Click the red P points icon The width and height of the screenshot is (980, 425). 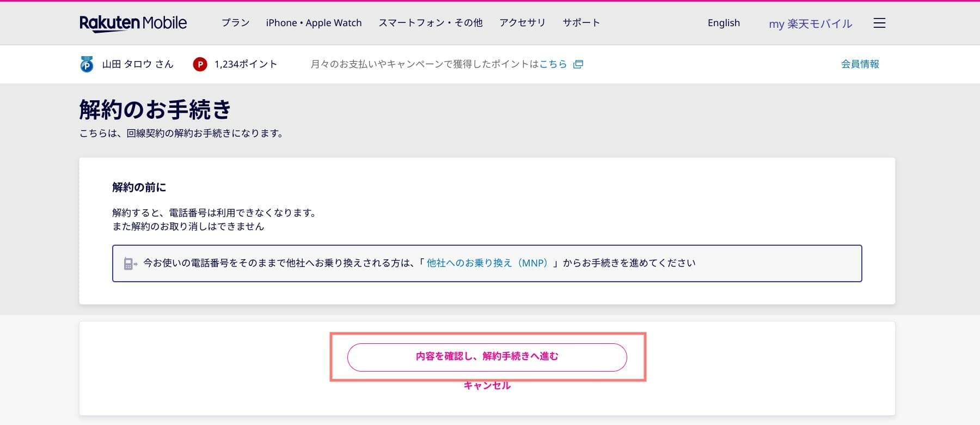pos(200,64)
